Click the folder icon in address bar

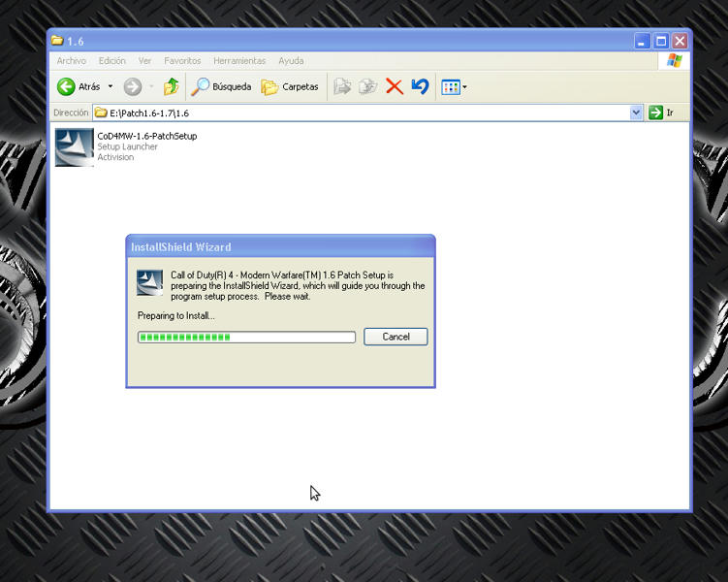pyautogui.click(x=101, y=113)
